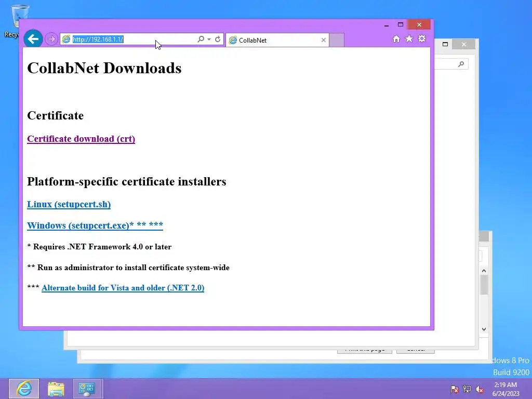Click the Internet Explorer page icon in address bar

pyautogui.click(x=66, y=39)
